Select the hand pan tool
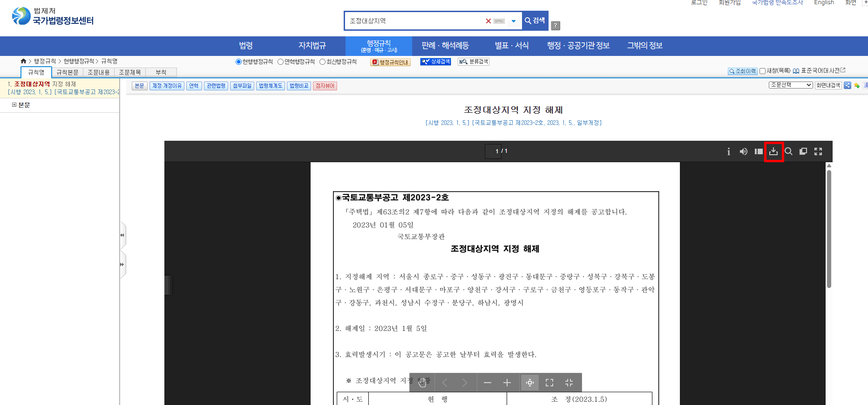 (x=422, y=383)
